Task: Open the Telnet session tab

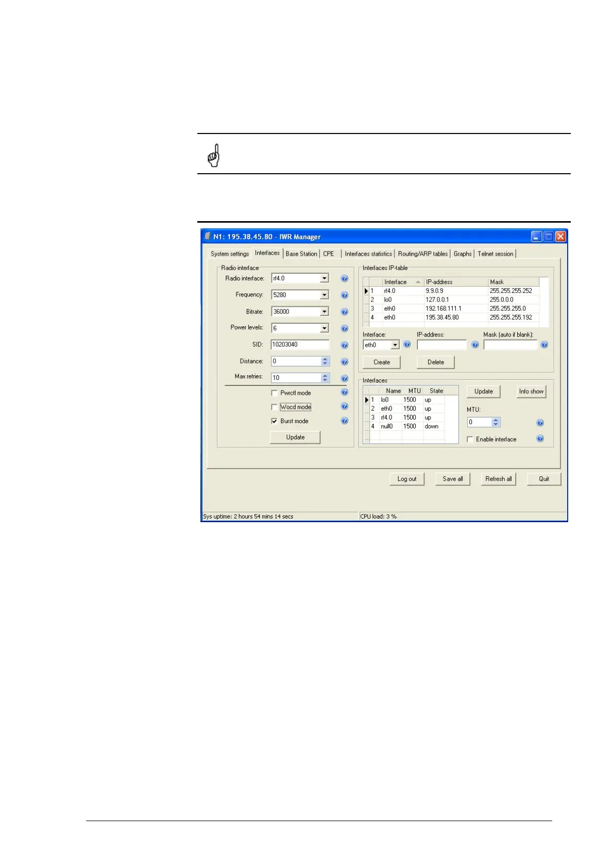Action: (496, 254)
